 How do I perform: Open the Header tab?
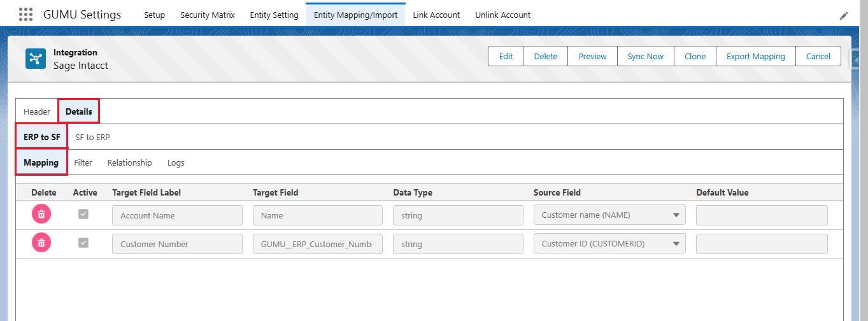37,111
